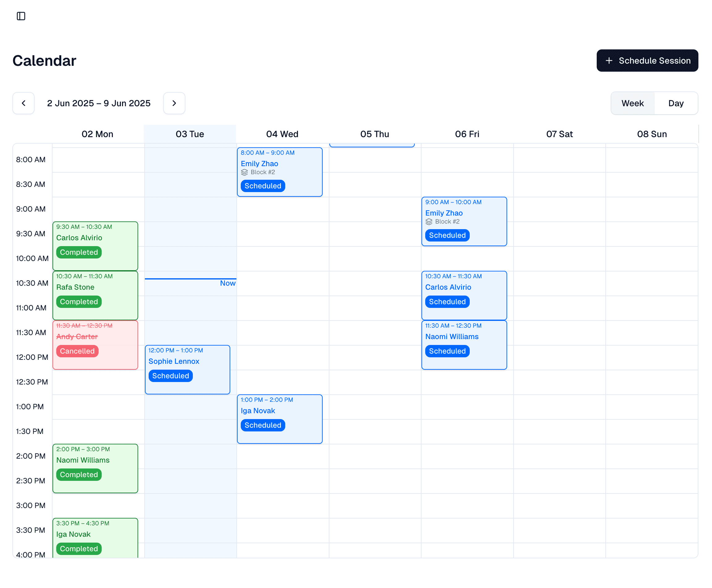Click the Block #2 stack icon on Wednesday's event

pos(245,172)
